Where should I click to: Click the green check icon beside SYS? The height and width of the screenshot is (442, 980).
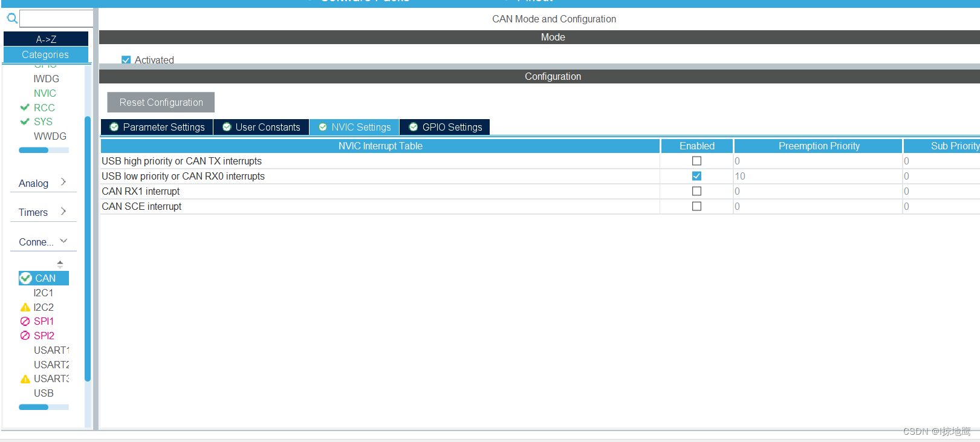(x=25, y=122)
